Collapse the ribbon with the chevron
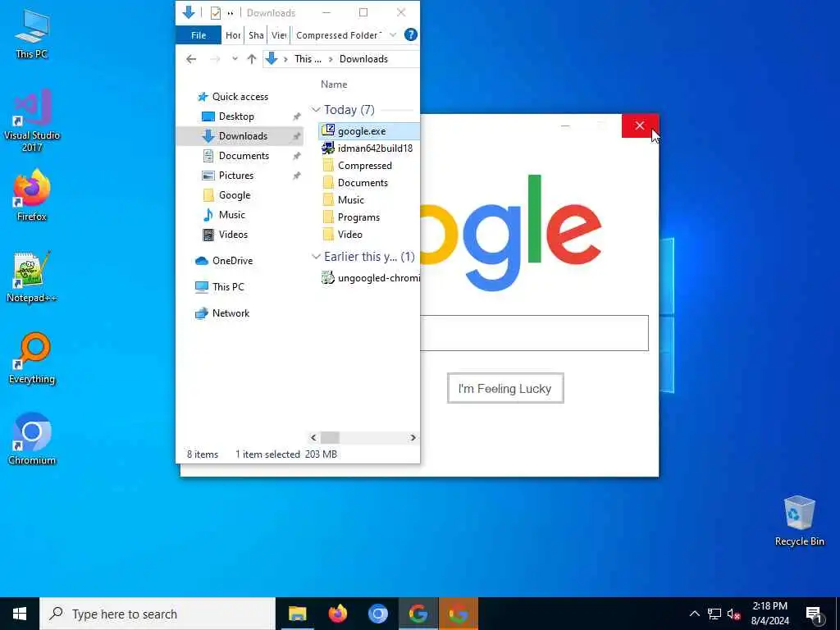The image size is (840, 630). [393, 34]
